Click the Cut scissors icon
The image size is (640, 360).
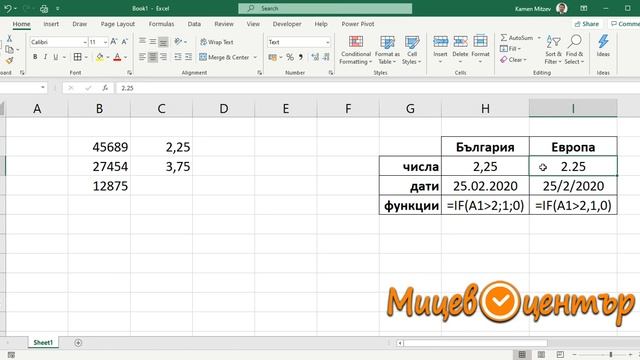9,38
